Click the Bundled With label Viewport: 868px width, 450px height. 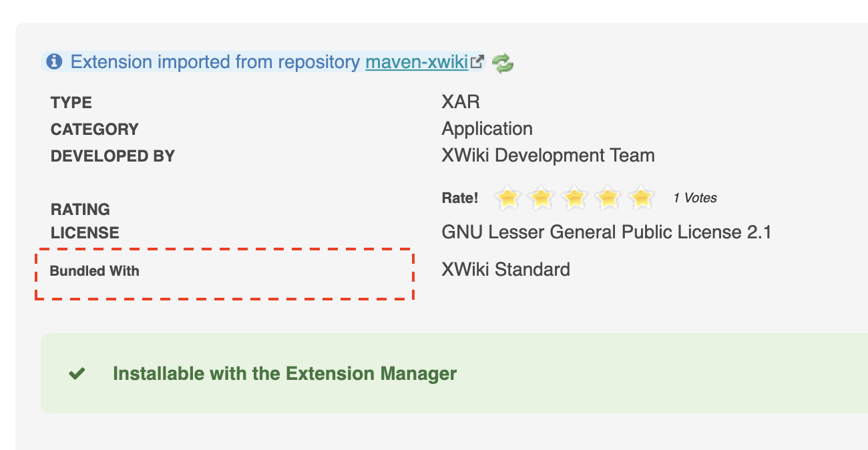click(x=95, y=271)
